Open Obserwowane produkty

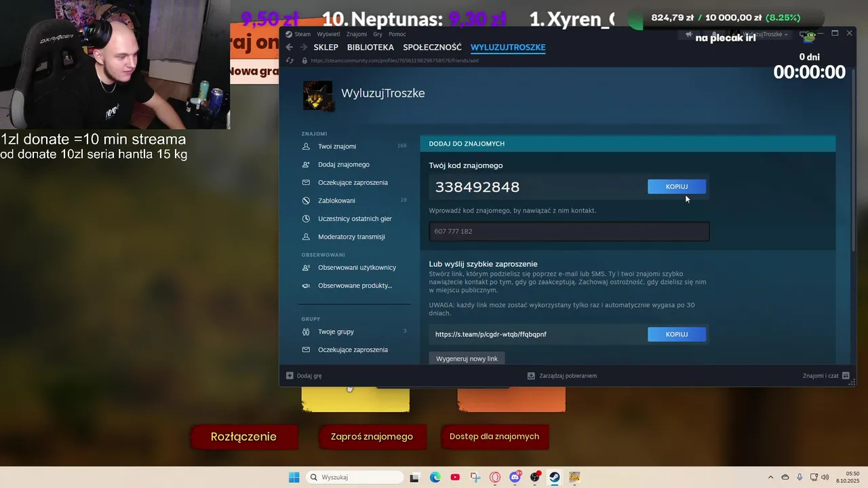click(x=354, y=285)
